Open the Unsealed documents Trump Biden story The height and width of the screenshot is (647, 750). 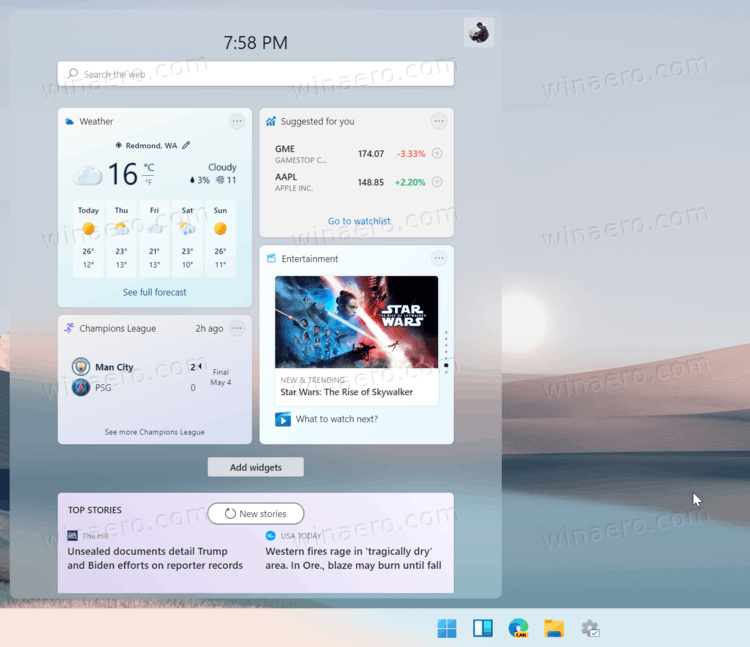(x=155, y=558)
